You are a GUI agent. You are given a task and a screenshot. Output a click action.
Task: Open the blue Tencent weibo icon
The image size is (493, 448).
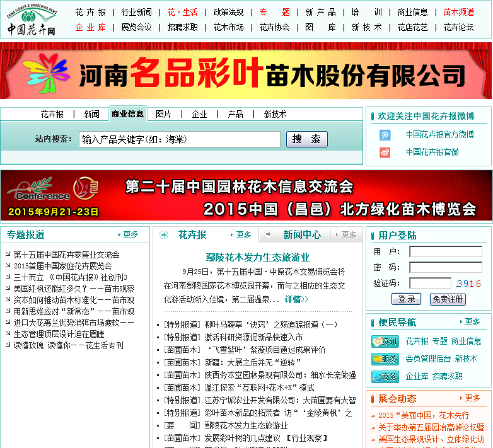point(385,135)
